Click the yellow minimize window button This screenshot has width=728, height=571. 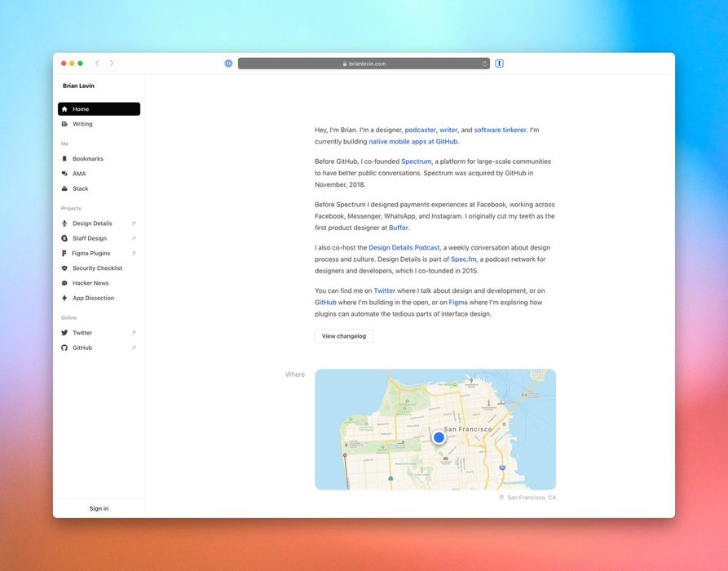[72, 64]
